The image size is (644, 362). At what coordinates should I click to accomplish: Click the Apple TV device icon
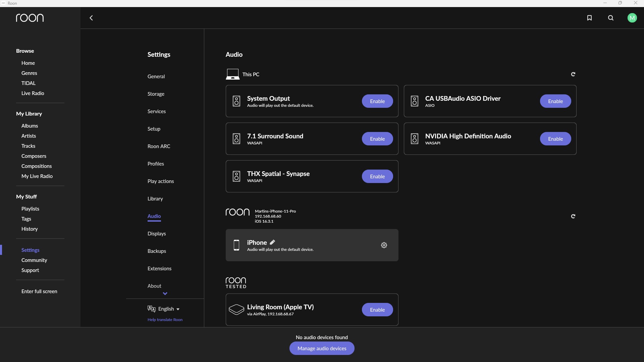[x=236, y=310]
